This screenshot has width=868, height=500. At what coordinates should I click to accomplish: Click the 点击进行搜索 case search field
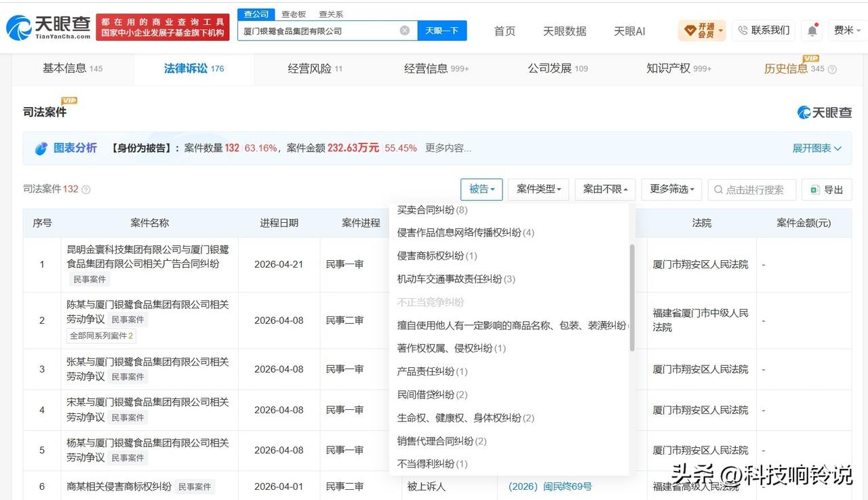tap(752, 190)
